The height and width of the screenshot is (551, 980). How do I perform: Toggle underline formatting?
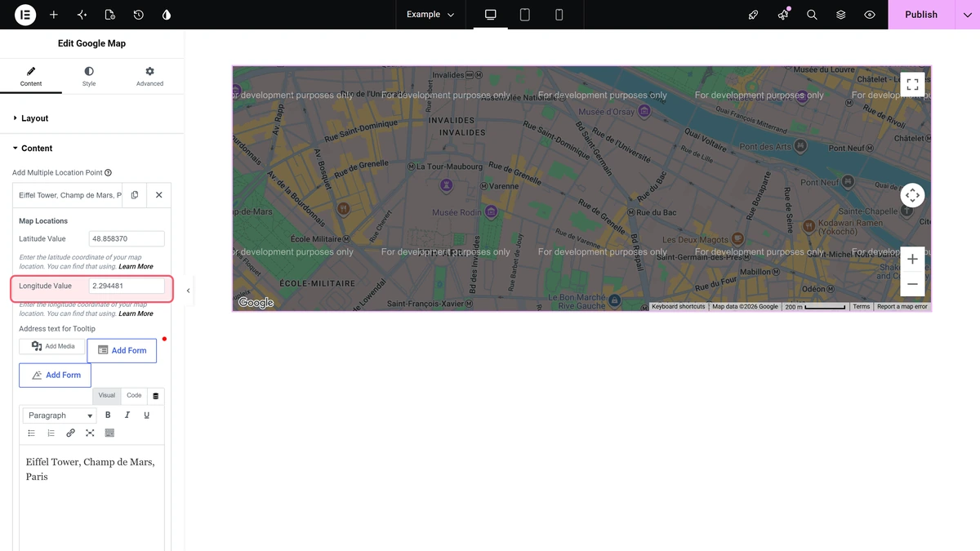coord(147,415)
